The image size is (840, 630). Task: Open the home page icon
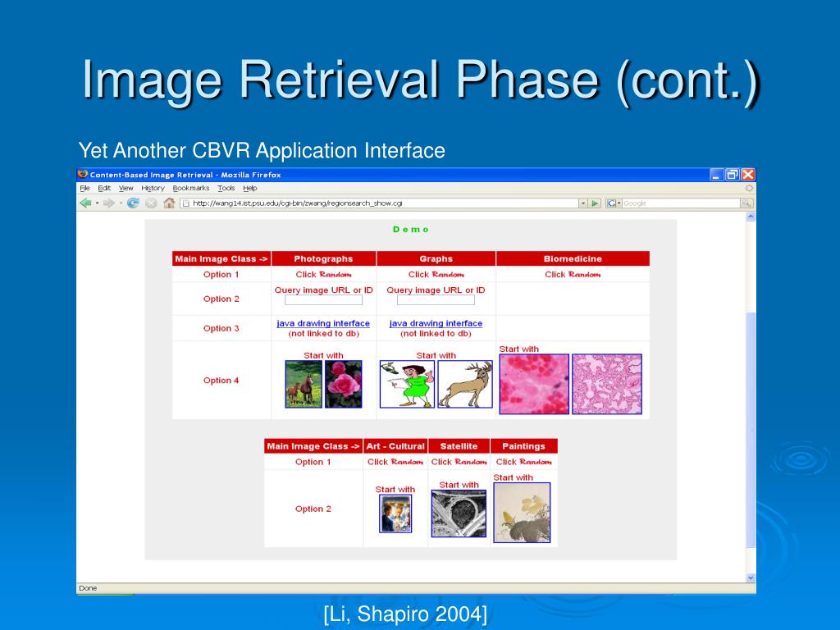pyautogui.click(x=169, y=203)
